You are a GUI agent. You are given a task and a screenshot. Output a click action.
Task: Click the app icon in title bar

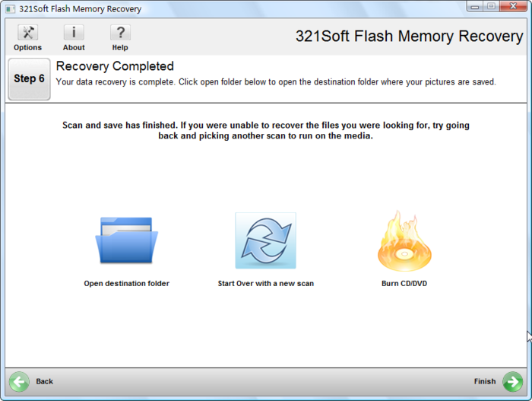click(10, 9)
